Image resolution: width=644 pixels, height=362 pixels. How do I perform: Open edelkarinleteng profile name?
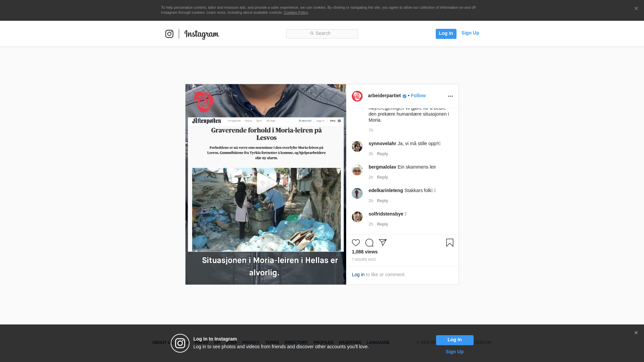tap(386, 190)
